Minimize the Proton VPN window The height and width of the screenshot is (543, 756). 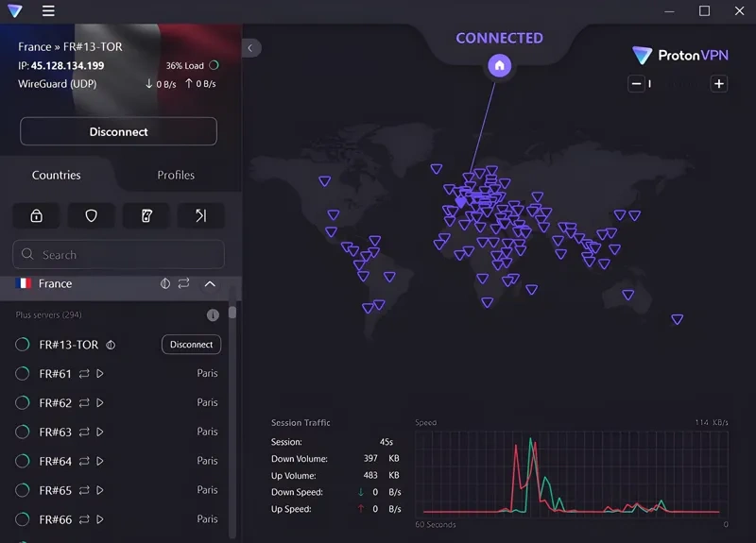coord(669,10)
